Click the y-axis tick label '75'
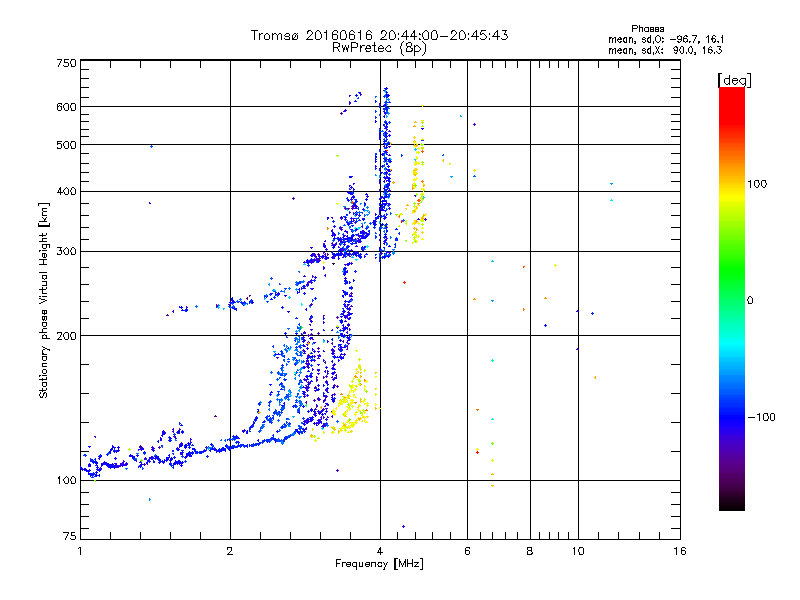Image resolution: width=800 pixels, height=600 pixels. click(x=70, y=536)
